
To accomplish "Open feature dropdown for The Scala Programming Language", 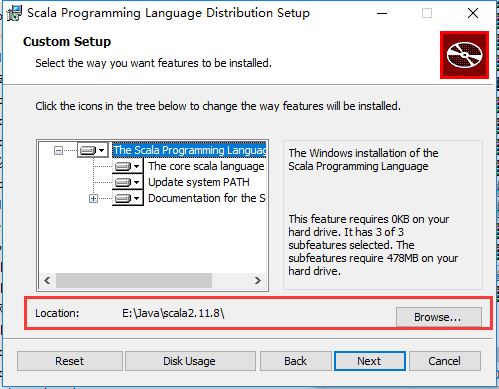I will (x=93, y=150).
